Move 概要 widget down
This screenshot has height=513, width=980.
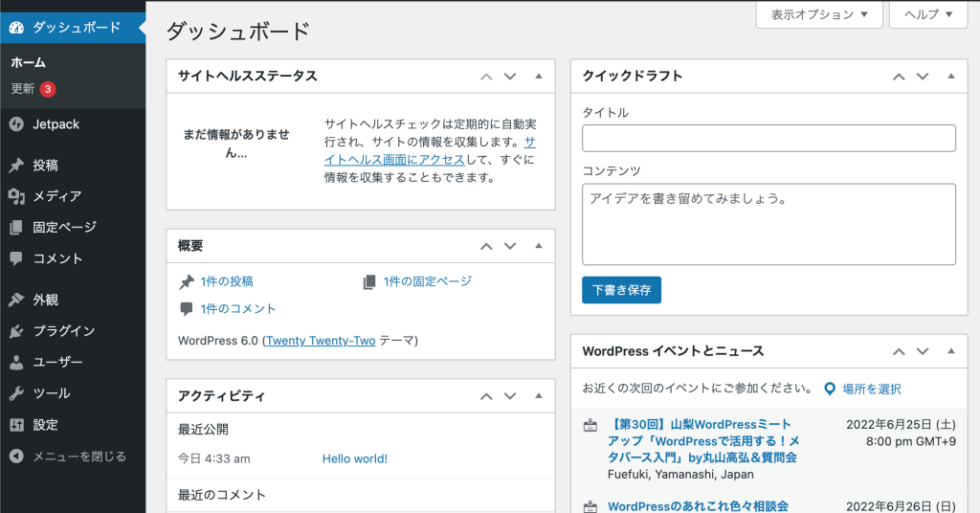510,246
